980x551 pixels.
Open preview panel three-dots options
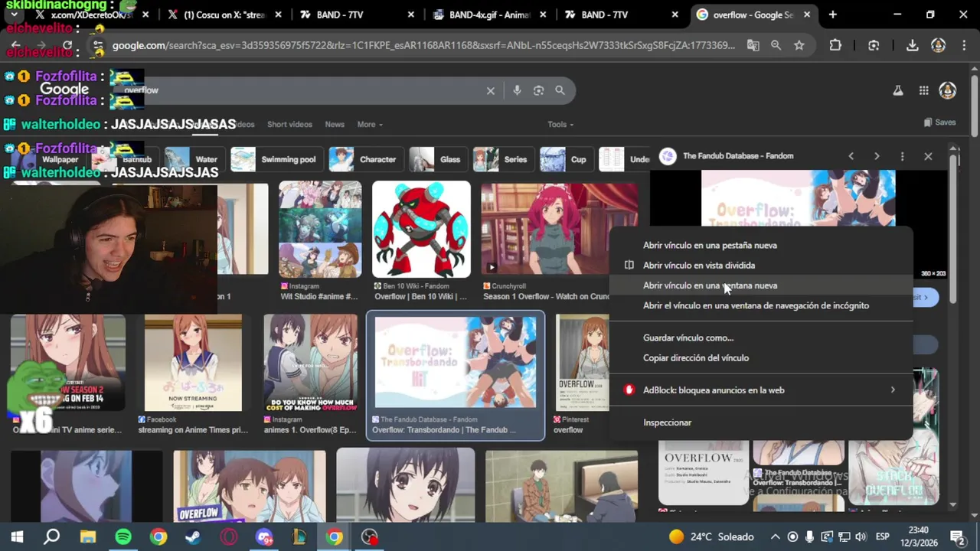902,156
